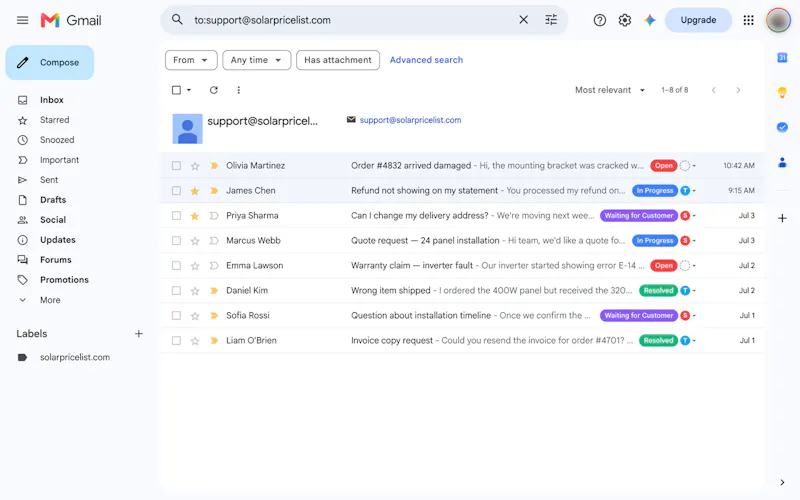This screenshot has height=500, width=800.
Task: Tick the Priya Sharma email checkbox
Action: (x=176, y=215)
